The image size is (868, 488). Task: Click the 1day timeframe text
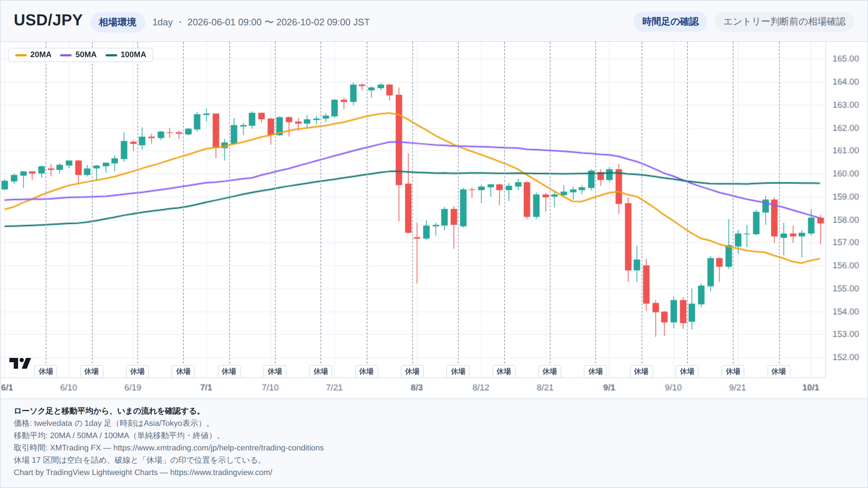tap(162, 22)
